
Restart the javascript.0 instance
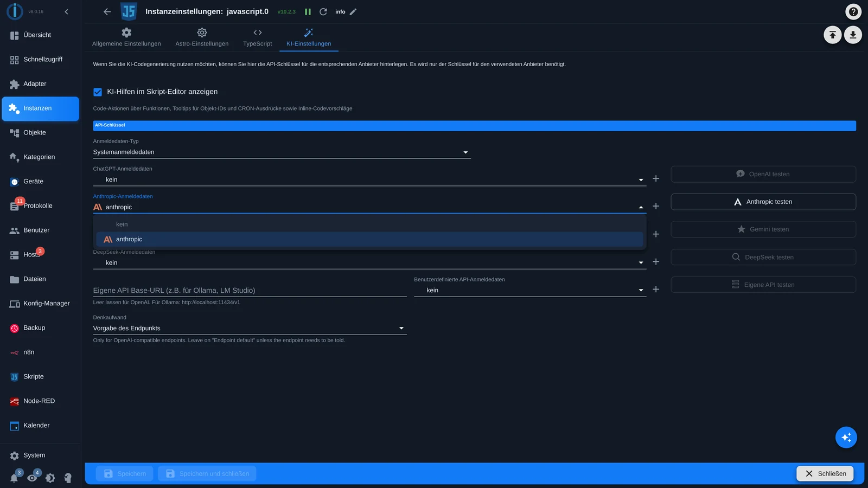click(323, 11)
